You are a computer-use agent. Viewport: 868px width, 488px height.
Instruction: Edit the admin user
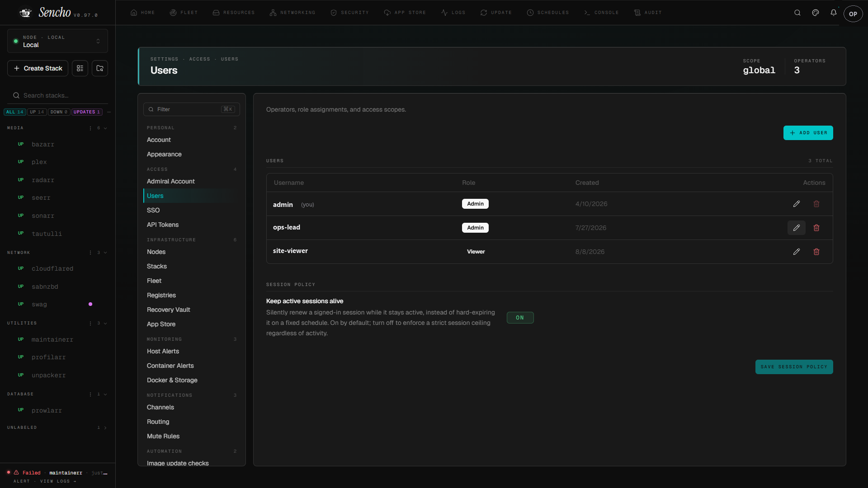(797, 204)
